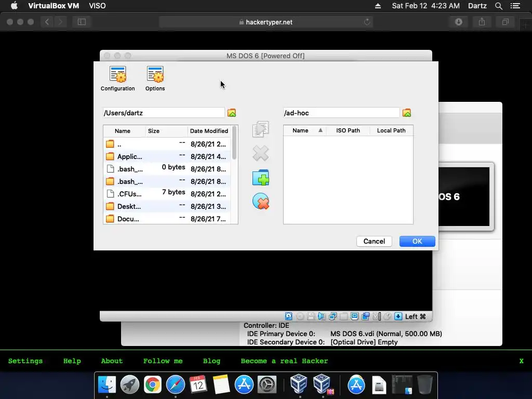The width and height of the screenshot is (532, 399).
Task: Open the About link
Action: pyautogui.click(x=112, y=361)
